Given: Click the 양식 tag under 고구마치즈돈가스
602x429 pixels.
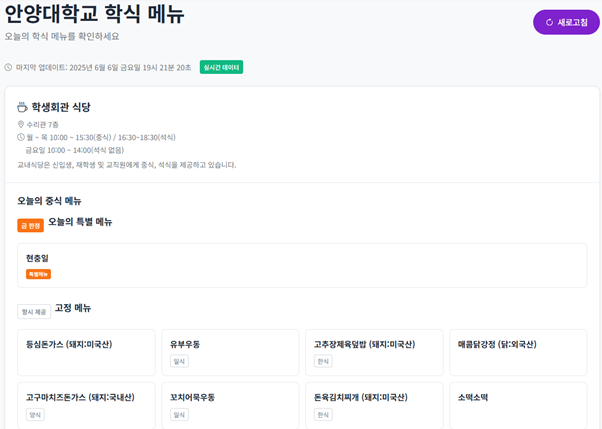Looking at the screenshot, I should pyautogui.click(x=35, y=414).
